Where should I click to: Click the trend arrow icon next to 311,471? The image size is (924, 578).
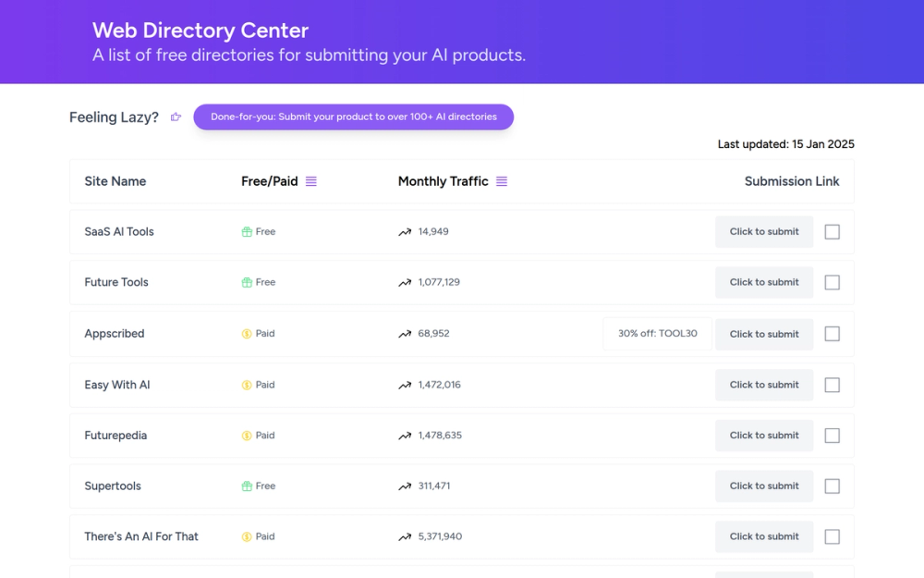click(x=405, y=487)
